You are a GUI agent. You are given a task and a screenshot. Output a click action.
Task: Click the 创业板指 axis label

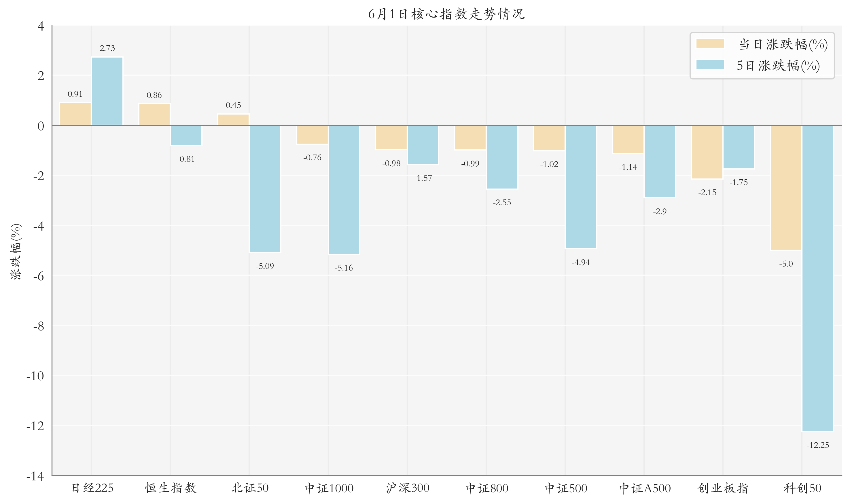click(x=723, y=488)
